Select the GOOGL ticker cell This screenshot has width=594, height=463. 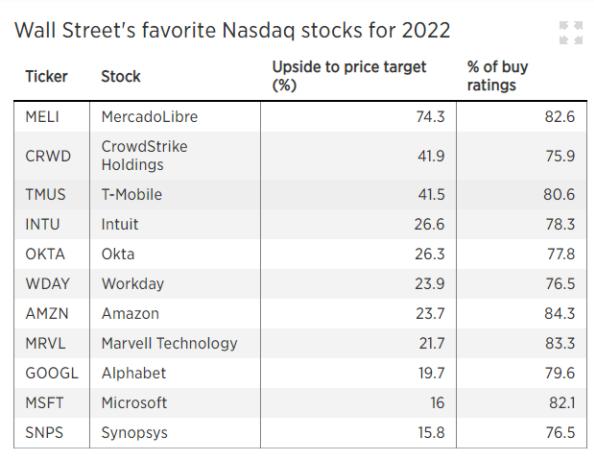[52, 373]
